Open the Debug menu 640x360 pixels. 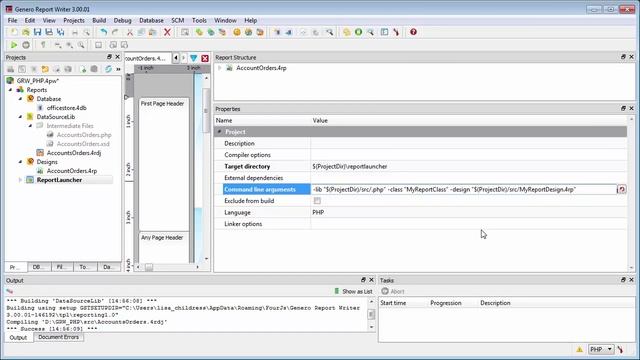pos(122,20)
